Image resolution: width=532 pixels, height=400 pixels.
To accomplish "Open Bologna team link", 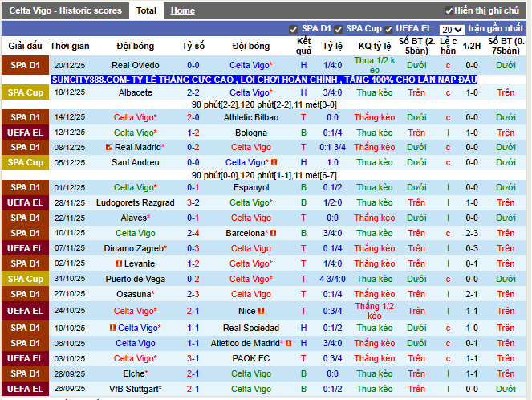I will (x=251, y=133).
